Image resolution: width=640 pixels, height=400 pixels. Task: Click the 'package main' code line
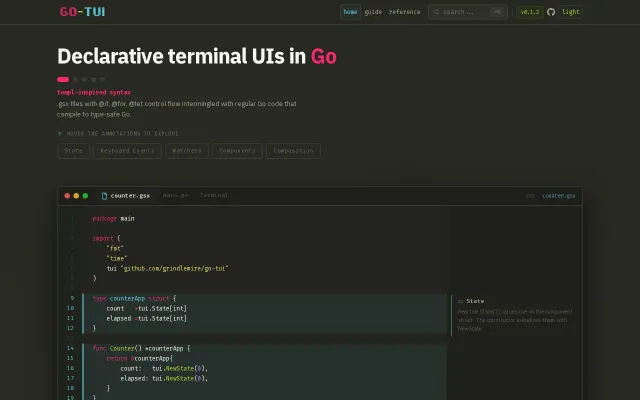(113, 219)
